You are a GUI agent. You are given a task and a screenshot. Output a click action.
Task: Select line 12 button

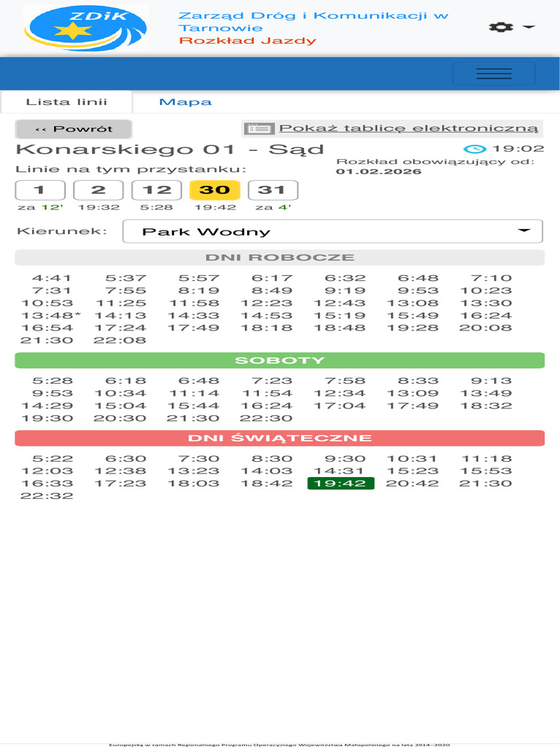click(x=157, y=190)
